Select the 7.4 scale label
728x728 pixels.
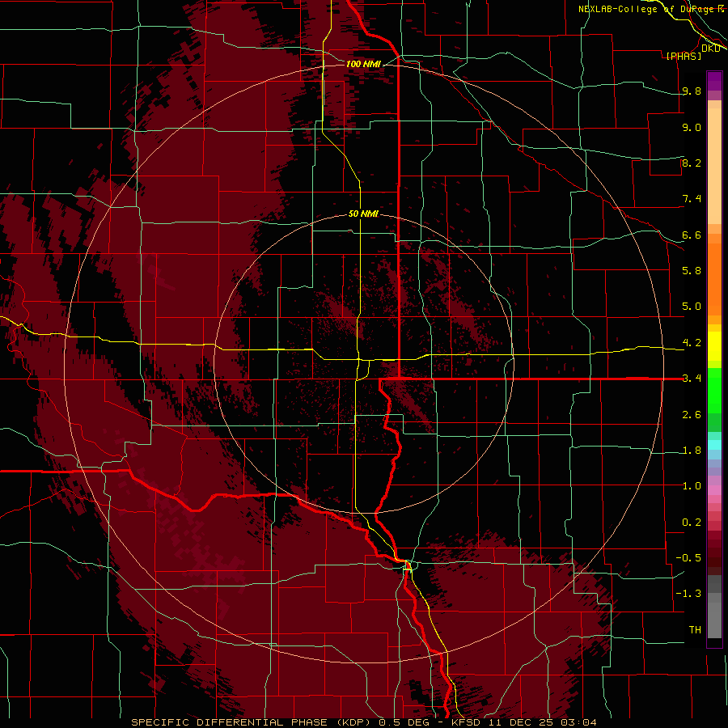[x=692, y=199]
